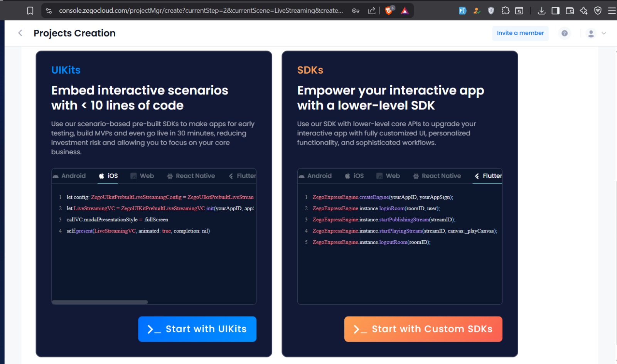Open the browser hamburger menu

tap(612, 11)
